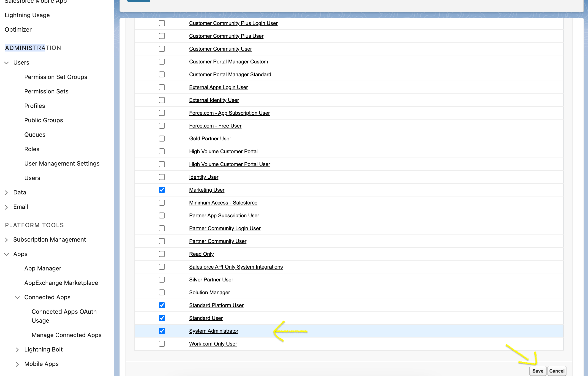Uncheck the Marketing User checkbox
Image resolution: width=588 pixels, height=376 pixels.
pos(162,190)
